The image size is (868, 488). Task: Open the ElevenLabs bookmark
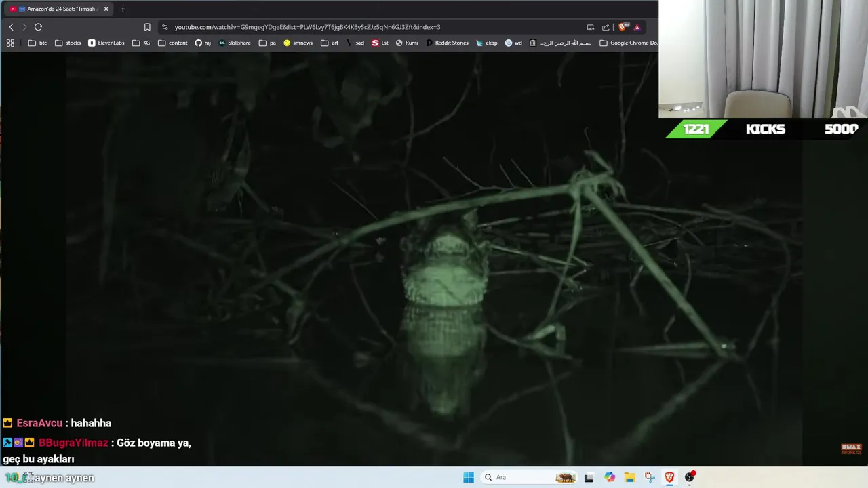[x=106, y=43]
